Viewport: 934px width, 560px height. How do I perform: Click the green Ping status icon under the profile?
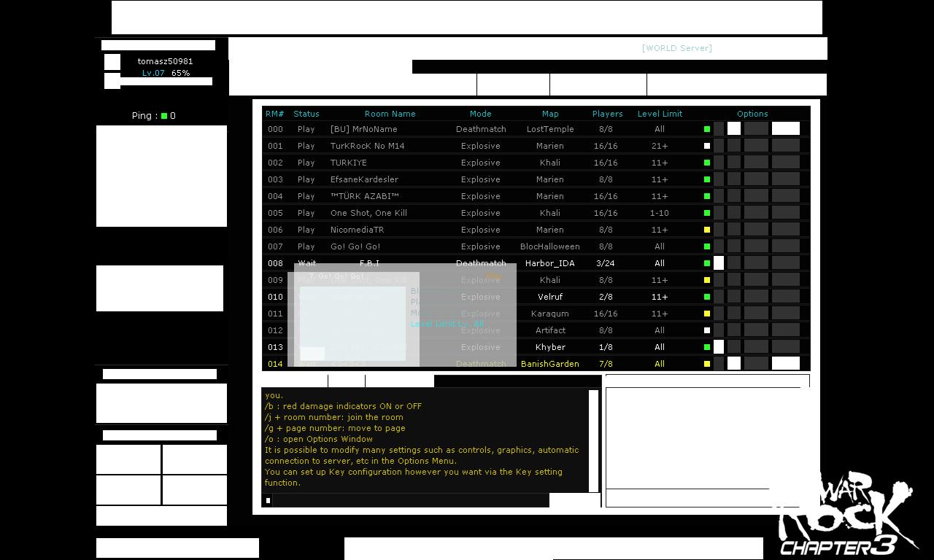pyautogui.click(x=164, y=116)
